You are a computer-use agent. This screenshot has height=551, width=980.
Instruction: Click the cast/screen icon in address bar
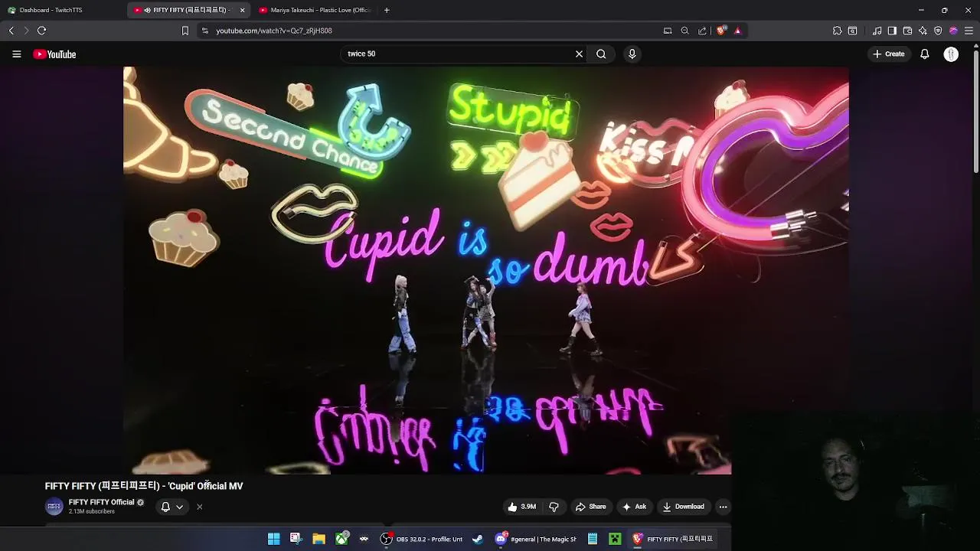tap(668, 31)
